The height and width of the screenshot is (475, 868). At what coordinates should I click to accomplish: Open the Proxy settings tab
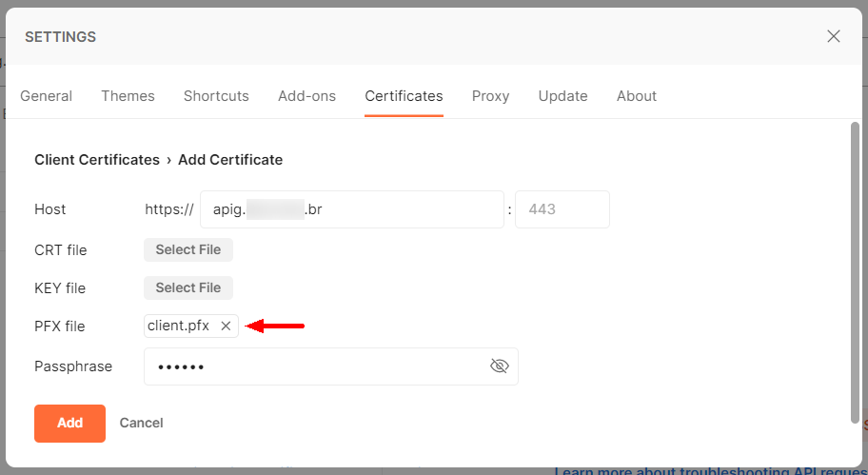490,96
